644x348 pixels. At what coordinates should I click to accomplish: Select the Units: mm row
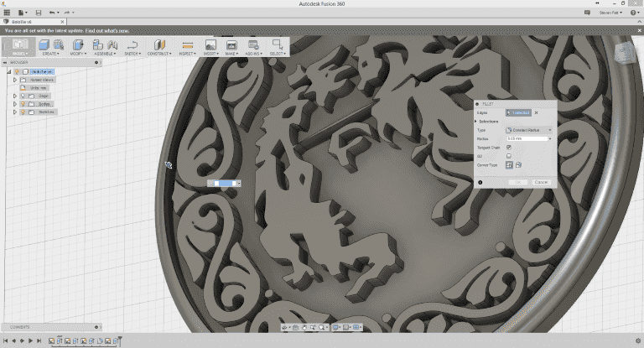(34, 88)
